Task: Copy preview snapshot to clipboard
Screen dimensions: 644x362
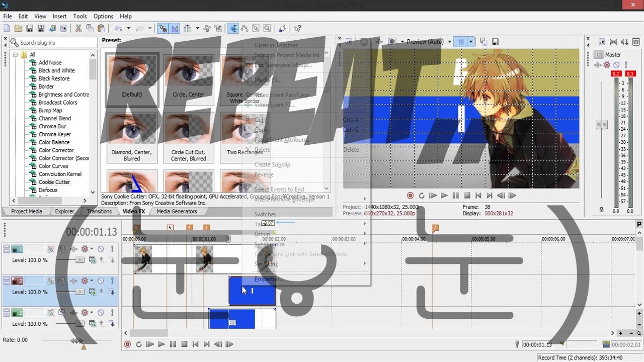Action: pyautogui.click(x=484, y=42)
